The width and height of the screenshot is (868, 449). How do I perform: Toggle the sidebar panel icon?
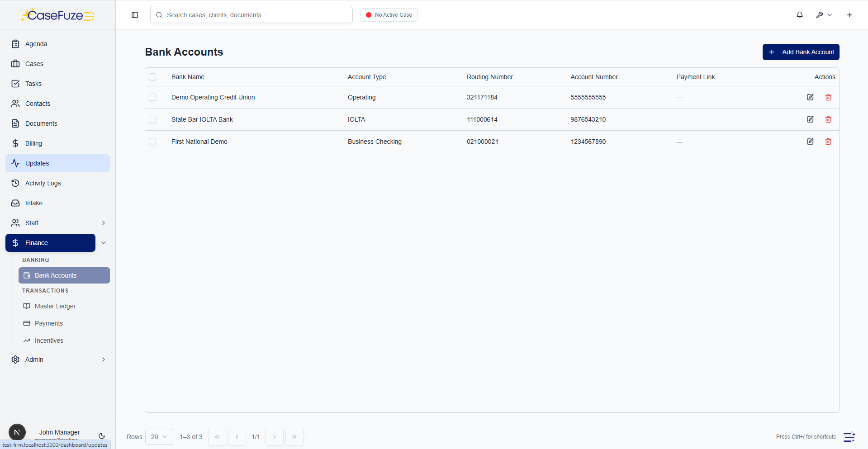(135, 15)
